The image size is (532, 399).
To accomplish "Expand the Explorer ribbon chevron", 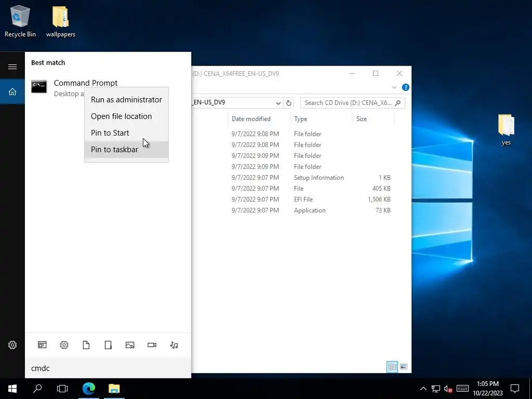I will pos(394,87).
